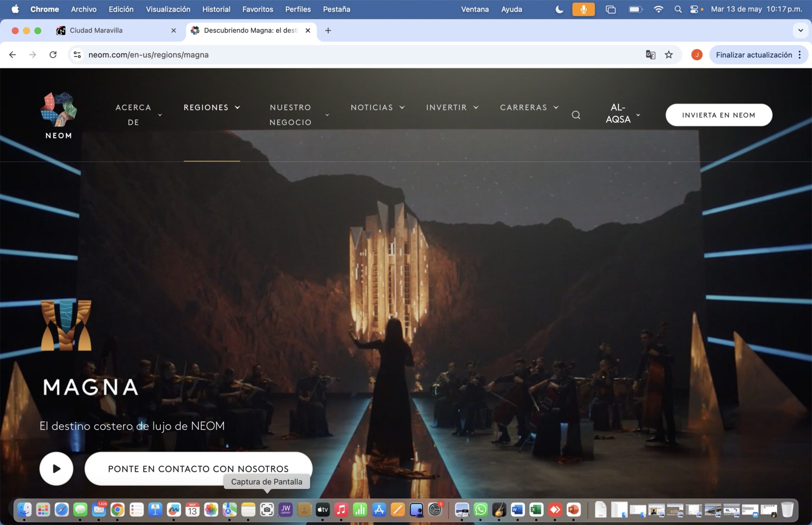Toggle Focus mode moon icon
This screenshot has width=812, height=525.
coord(559,9)
